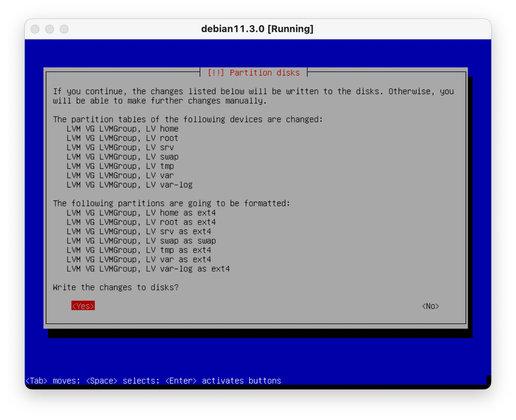Maximize the VM window with zoom button
516x420 pixels.
click(64, 29)
